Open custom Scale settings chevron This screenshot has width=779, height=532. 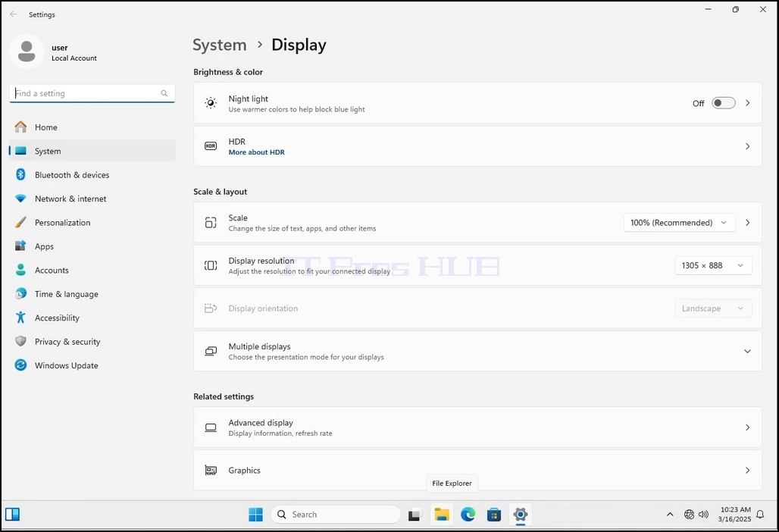(748, 223)
